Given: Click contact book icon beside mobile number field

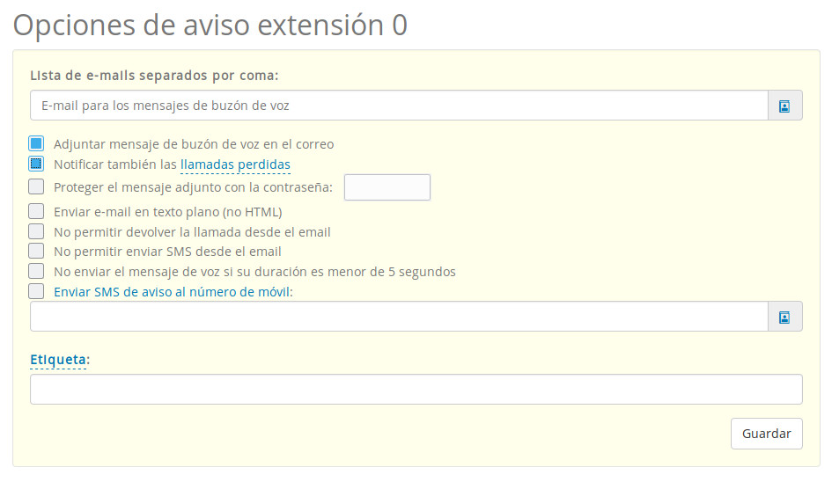Looking at the screenshot, I should point(784,317).
